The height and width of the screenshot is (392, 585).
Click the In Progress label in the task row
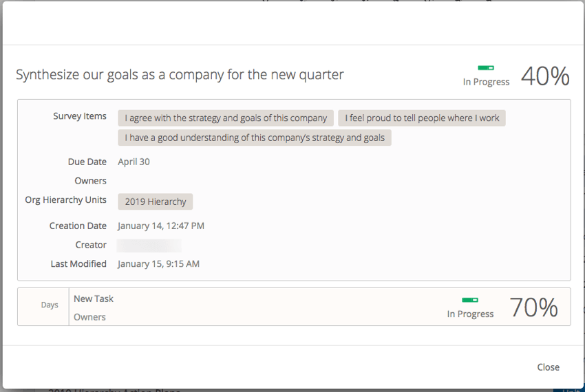[x=470, y=314]
